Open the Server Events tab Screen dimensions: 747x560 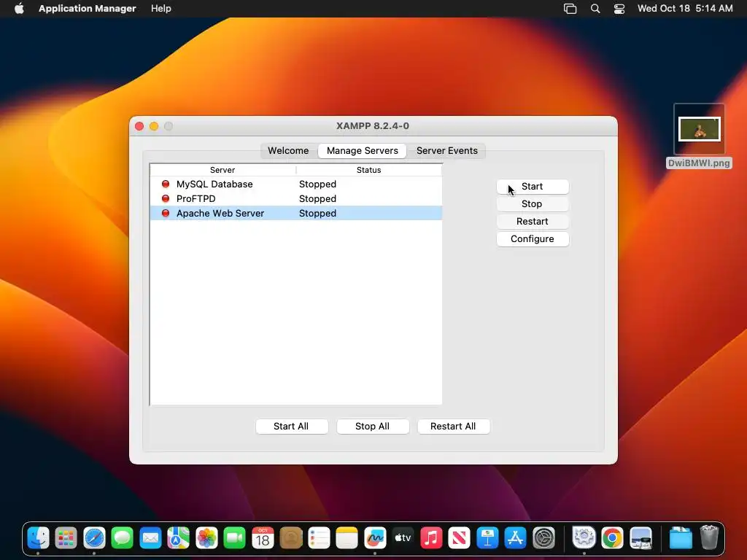447,150
